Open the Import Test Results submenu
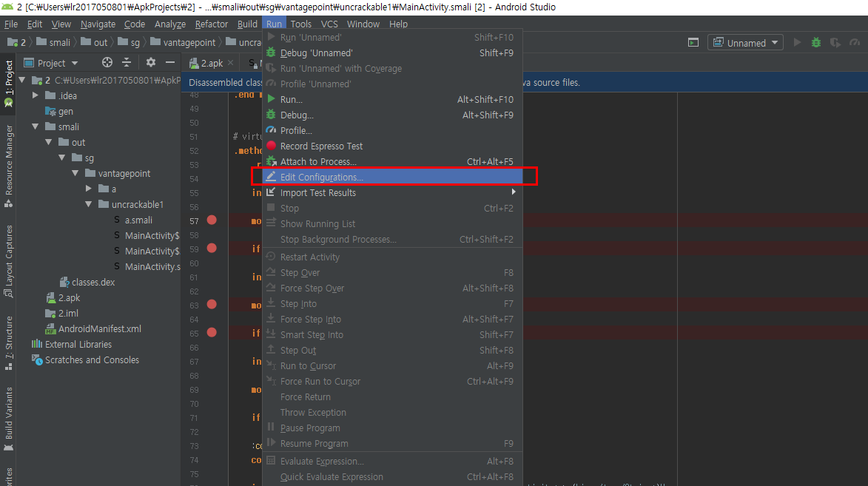Viewport: 868px width, 486px height. 392,192
